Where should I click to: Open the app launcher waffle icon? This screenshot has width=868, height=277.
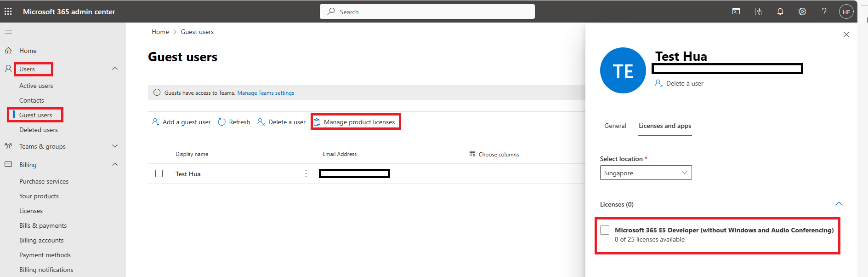pos(8,12)
